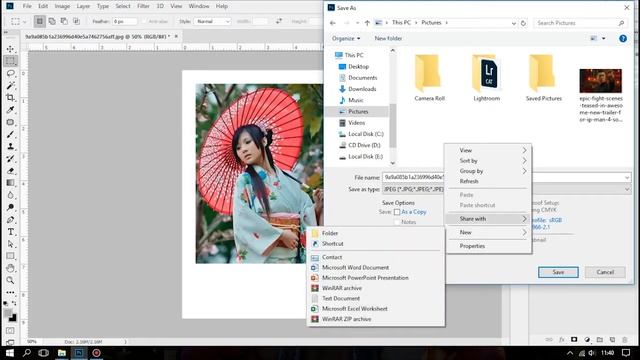Select the Move tool in Photoshop toolbar
The width and height of the screenshot is (640, 360).
click(11, 49)
